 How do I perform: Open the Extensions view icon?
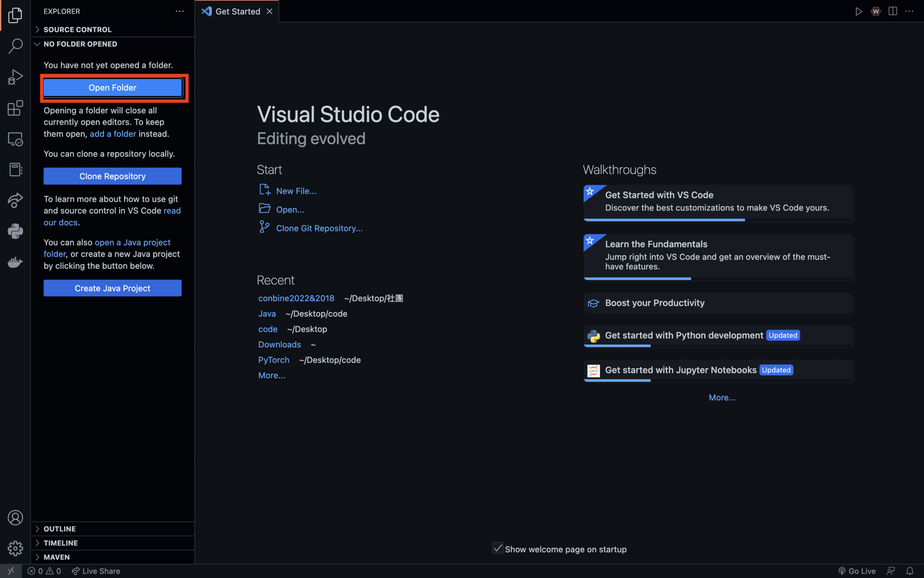tap(15, 108)
